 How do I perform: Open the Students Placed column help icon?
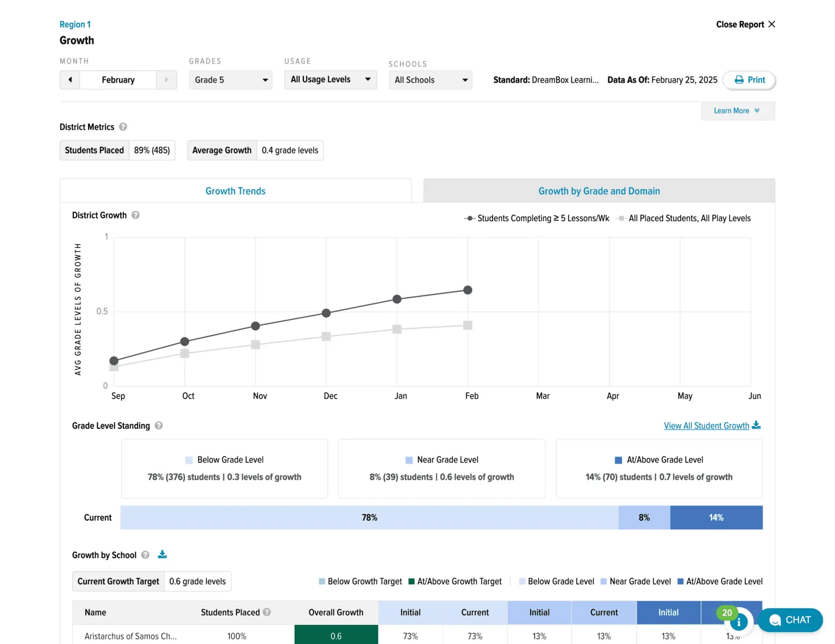coord(267,612)
